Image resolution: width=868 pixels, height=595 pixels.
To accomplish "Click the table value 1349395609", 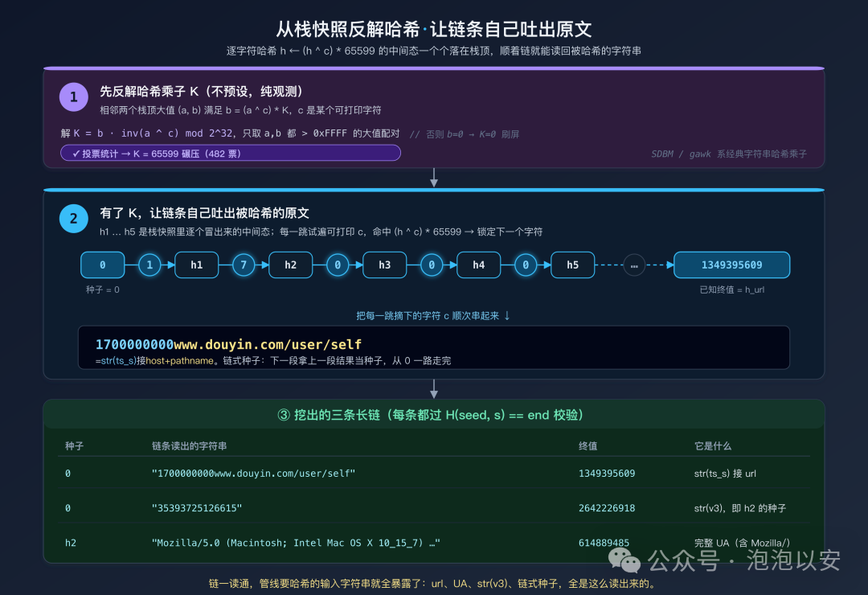I will (607, 474).
